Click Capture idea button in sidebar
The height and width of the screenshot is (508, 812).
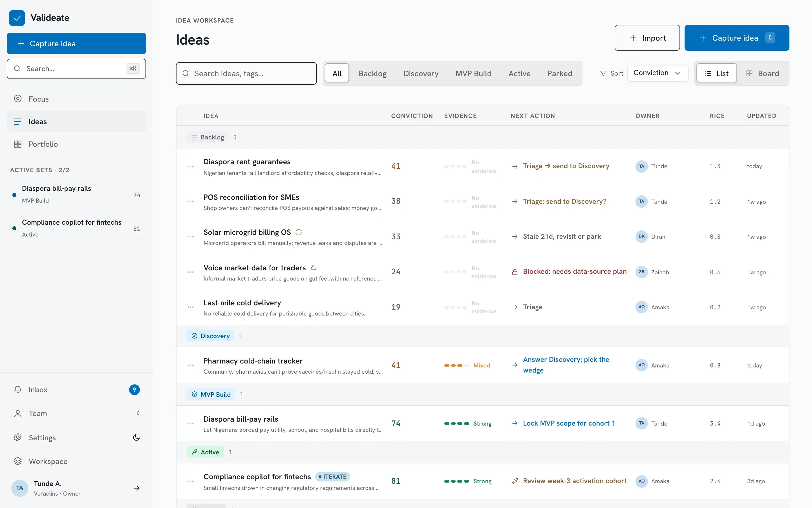click(76, 43)
